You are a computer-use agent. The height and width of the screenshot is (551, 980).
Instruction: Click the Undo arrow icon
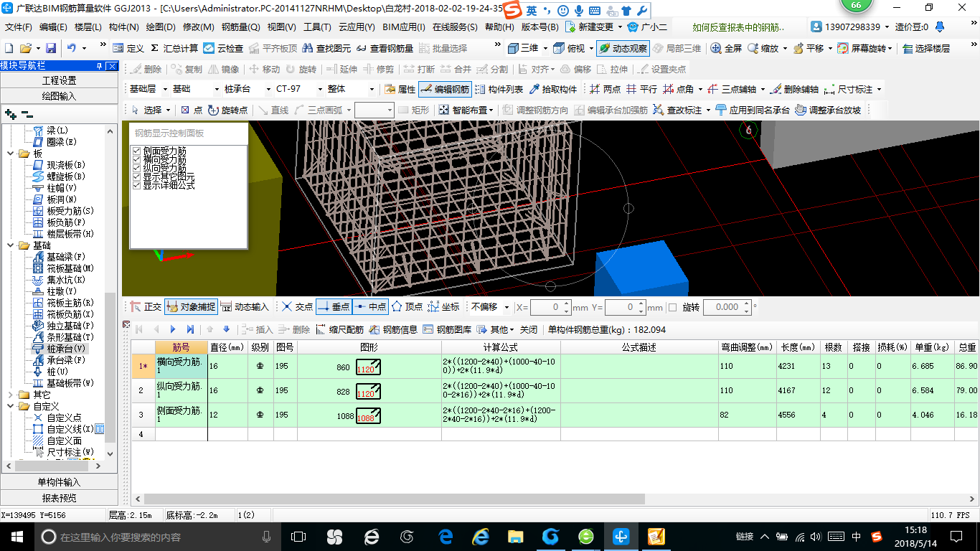[x=72, y=48]
